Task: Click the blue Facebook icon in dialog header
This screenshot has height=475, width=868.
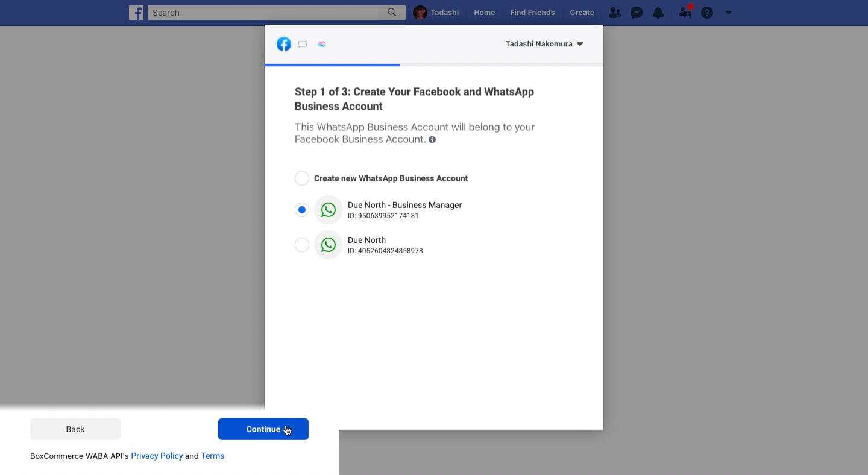Action: tap(284, 44)
